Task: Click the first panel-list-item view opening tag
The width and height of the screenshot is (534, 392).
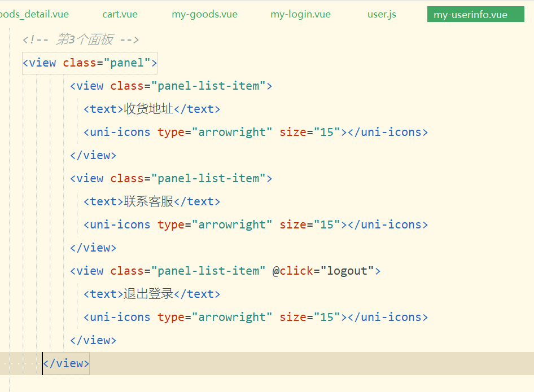Action: click(x=171, y=86)
